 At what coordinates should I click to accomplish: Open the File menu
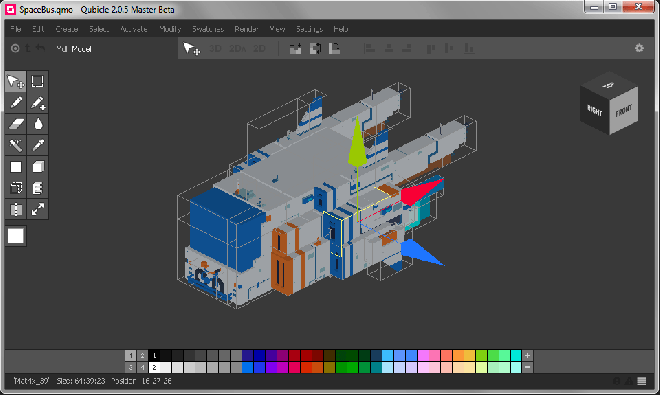pyautogui.click(x=16, y=29)
